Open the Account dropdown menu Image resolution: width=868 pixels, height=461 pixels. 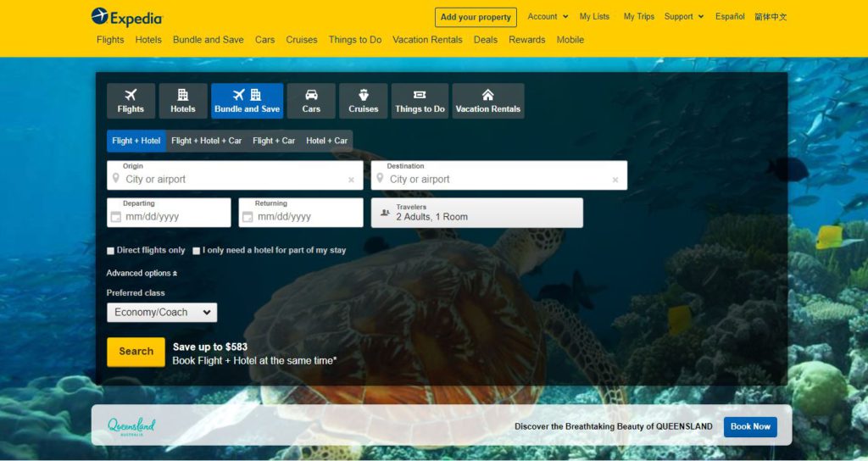coord(548,17)
